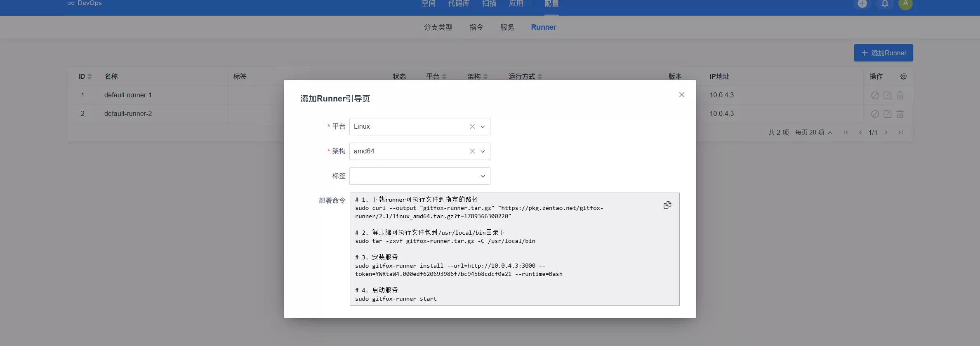Expand the 架构 dropdown arrow
Screen dimensions: 980x346
coord(483,151)
